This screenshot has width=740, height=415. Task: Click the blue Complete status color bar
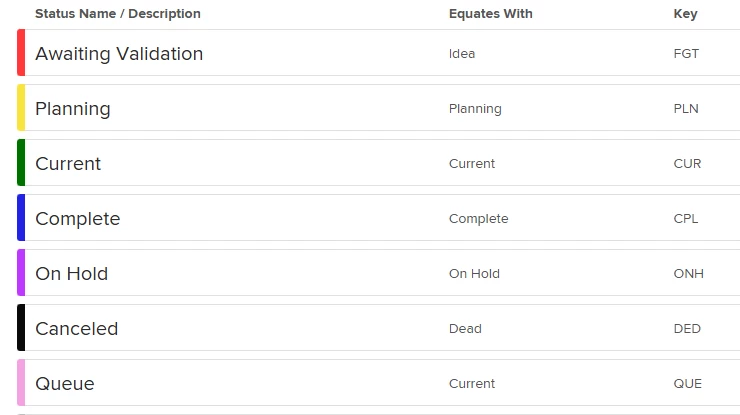[21, 218]
